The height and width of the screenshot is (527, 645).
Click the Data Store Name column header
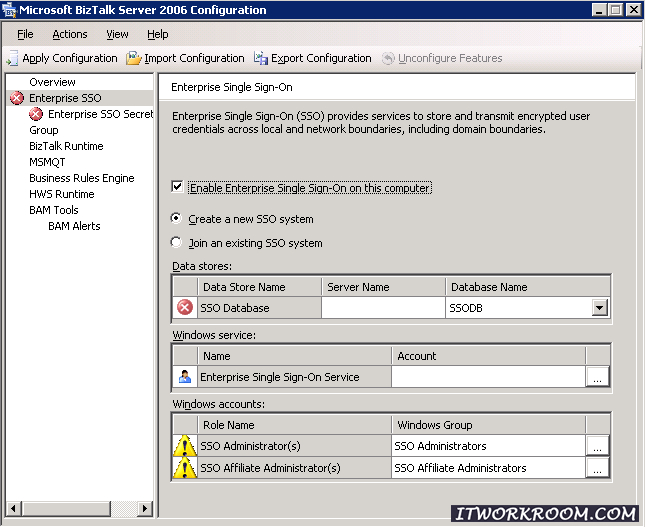point(260,287)
